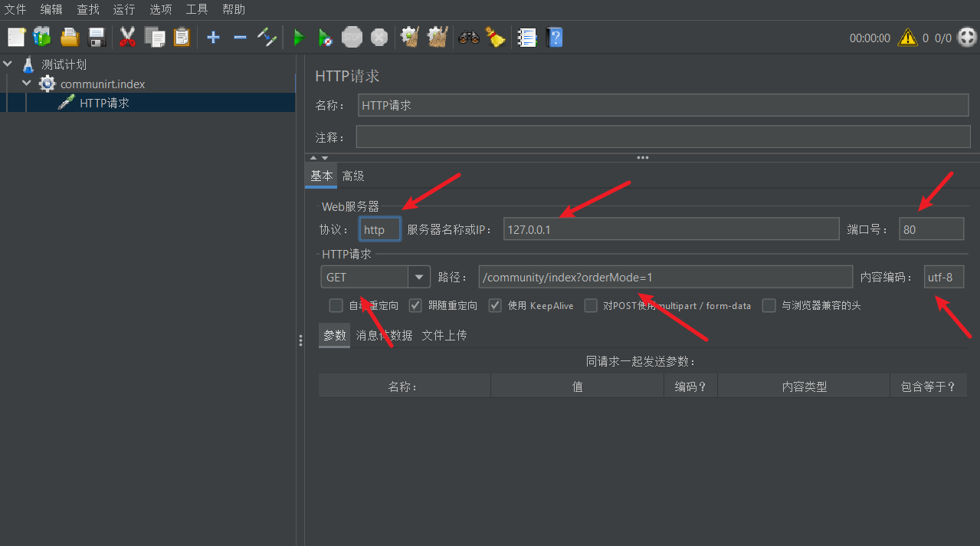Screen dimensions: 980x546
Task: Open the 编辑 menu
Action: point(51,9)
